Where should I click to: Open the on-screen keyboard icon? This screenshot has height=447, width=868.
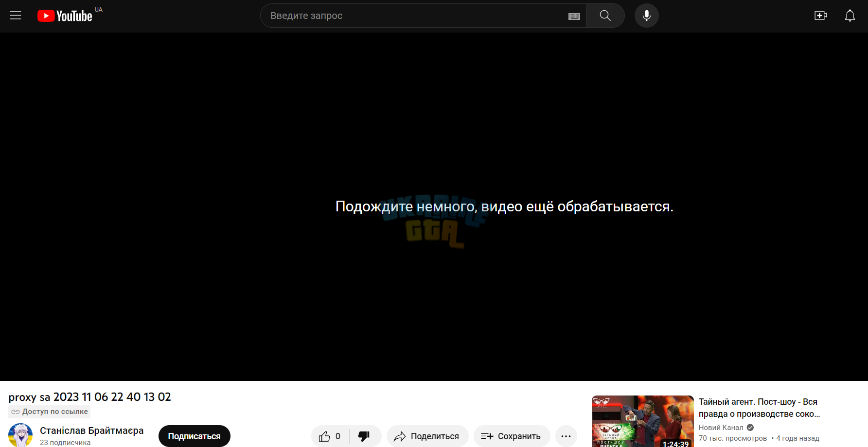point(574,16)
